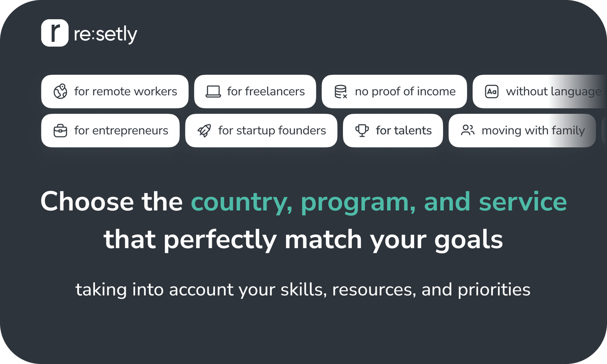Click the database icon beside no proof of income
The width and height of the screenshot is (607, 364).
(x=341, y=91)
